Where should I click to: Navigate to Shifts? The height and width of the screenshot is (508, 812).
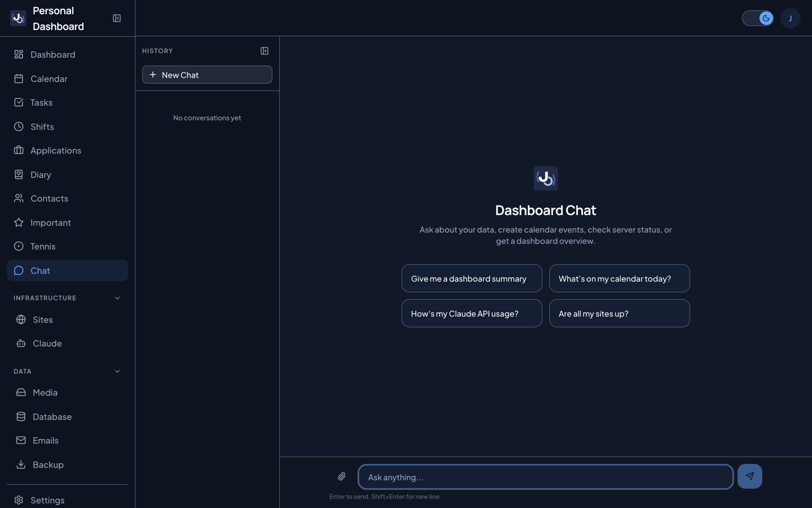[67, 126]
